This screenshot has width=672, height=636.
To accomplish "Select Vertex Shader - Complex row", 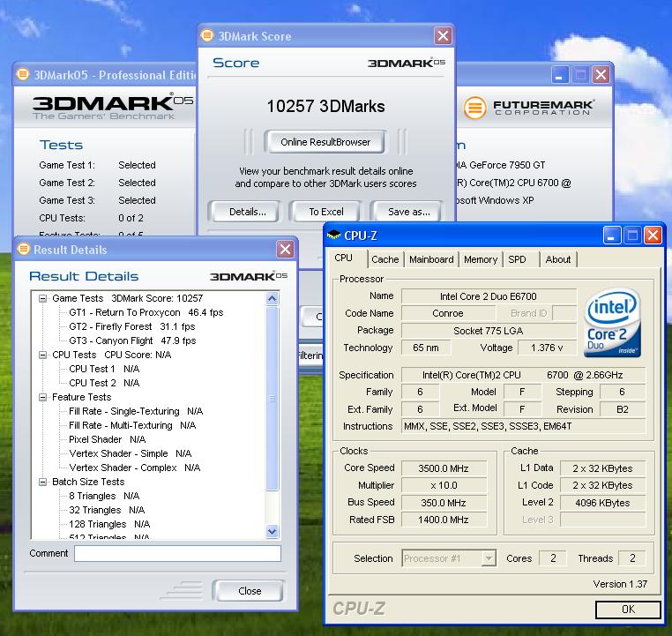I will tap(134, 468).
